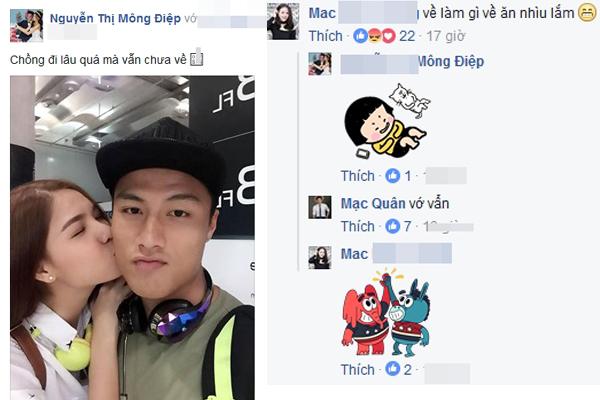Click the like icon showing 1 like
Viewport: 600px width, 400px height.
(x=393, y=176)
